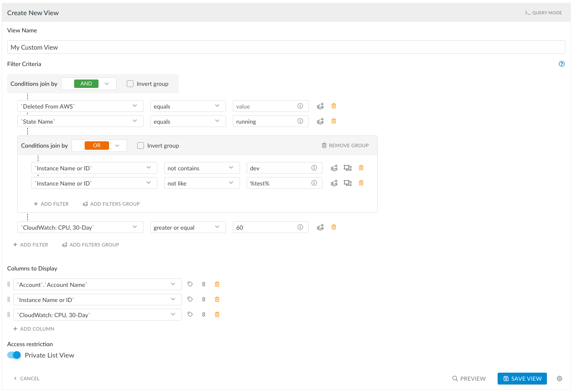
Task: Click info icon in running value field
Action: coord(300,121)
